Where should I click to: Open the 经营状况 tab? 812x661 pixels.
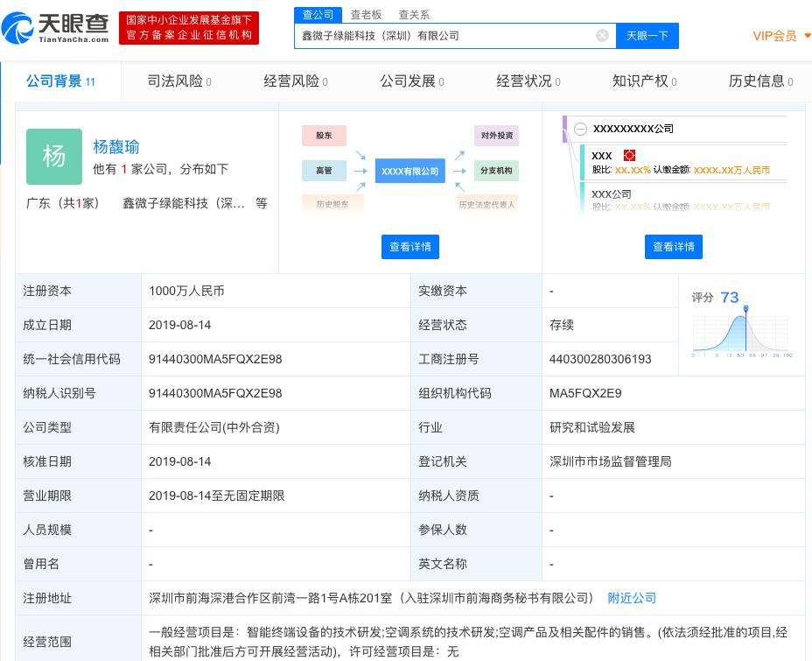528,81
